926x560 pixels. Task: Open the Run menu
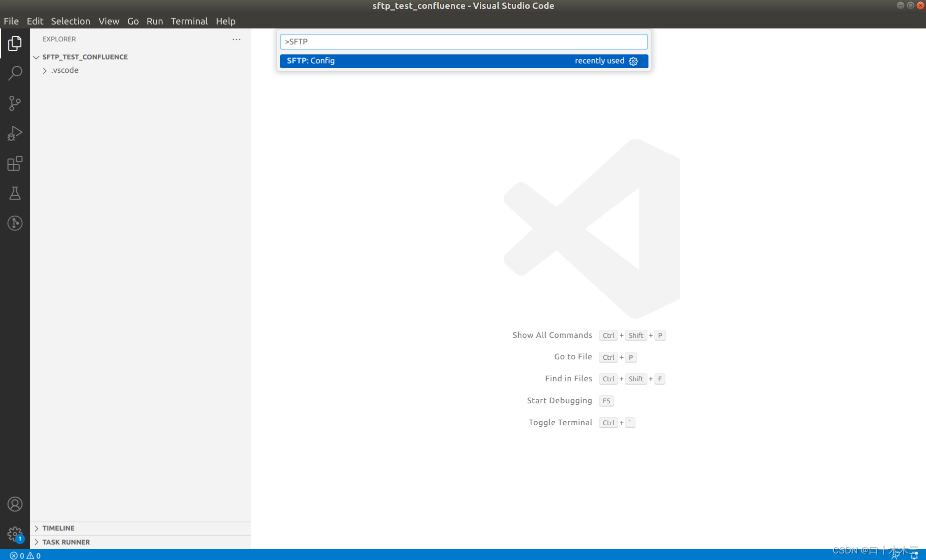click(x=155, y=21)
